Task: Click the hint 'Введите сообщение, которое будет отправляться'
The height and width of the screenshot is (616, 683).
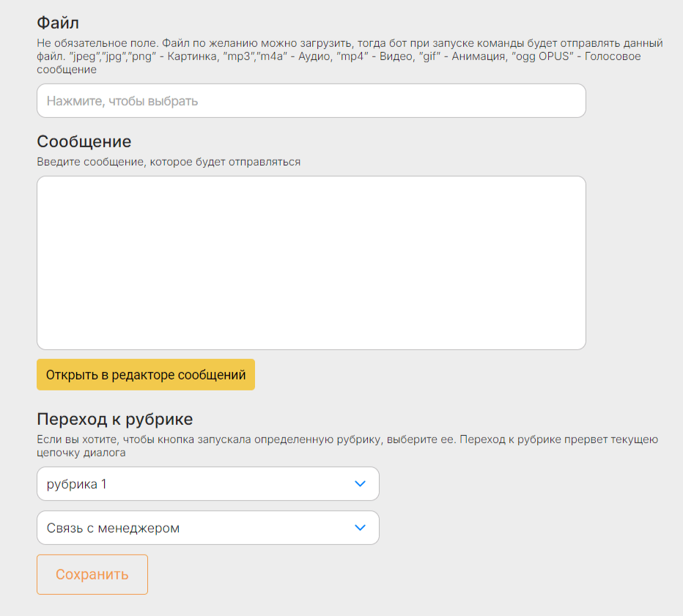Action: 169,162
